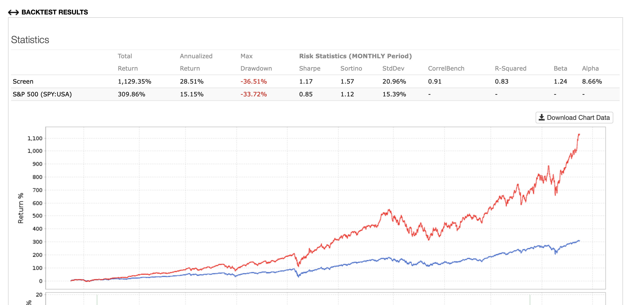
Task: Click the Return % axis label
Action: point(21,208)
